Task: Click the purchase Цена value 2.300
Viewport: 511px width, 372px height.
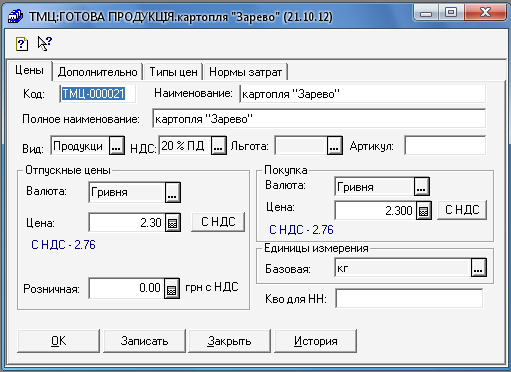Action: coord(375,210)
